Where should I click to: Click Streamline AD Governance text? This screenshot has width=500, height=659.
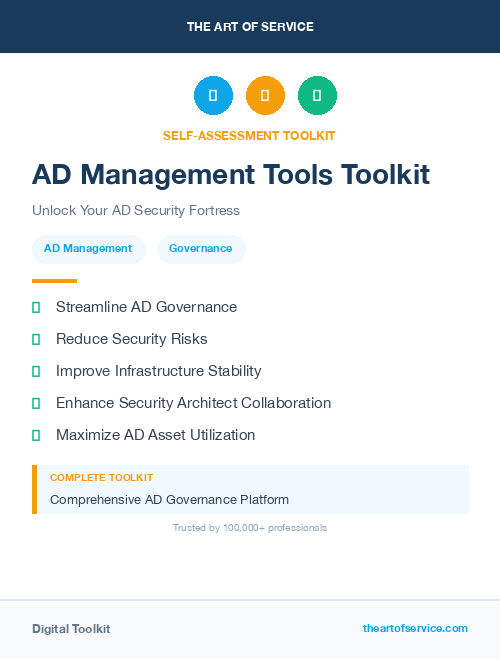tap(146, 307)
